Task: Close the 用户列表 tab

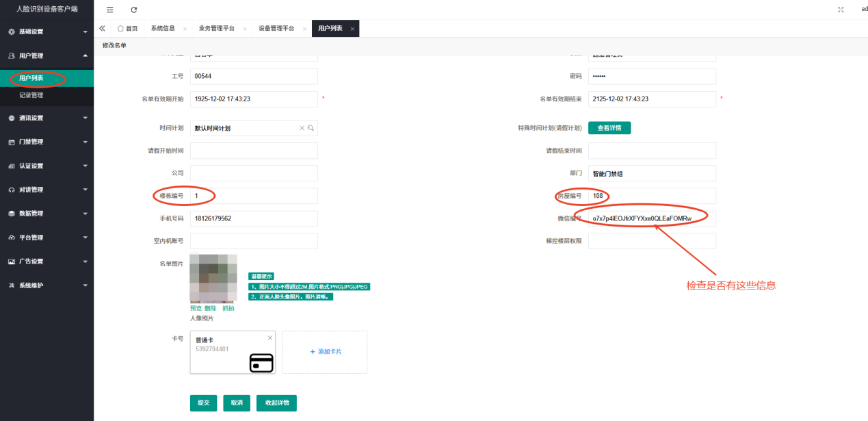Action: coord(352,29)
